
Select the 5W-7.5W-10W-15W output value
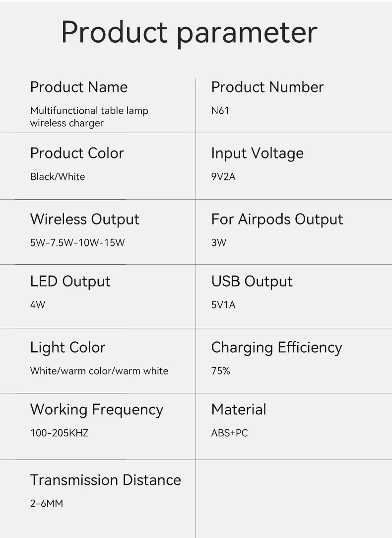pyautogui.click(x=77, y=242)
